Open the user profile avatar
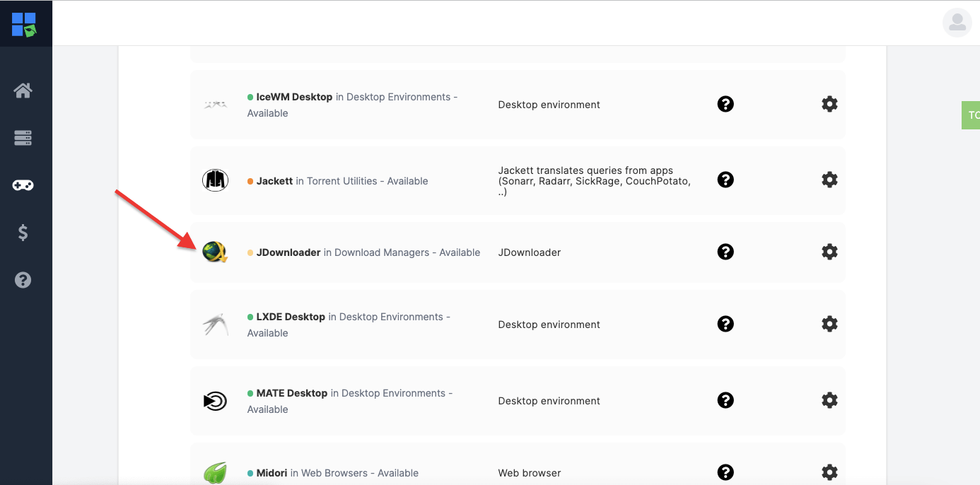This screenshot has width=980, height=485. pyautogui.click(x=957, y=23)
